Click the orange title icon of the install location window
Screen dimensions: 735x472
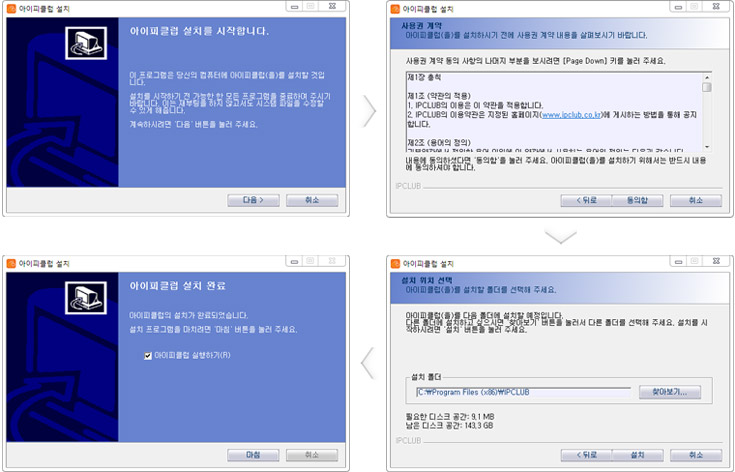tap(395, 263)
